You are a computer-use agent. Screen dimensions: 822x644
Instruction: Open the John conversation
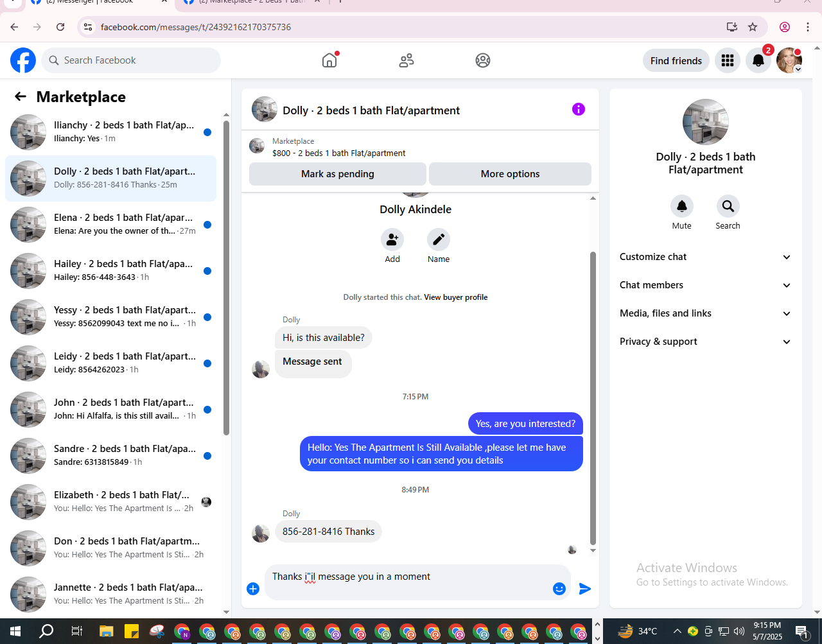[110, 409]
